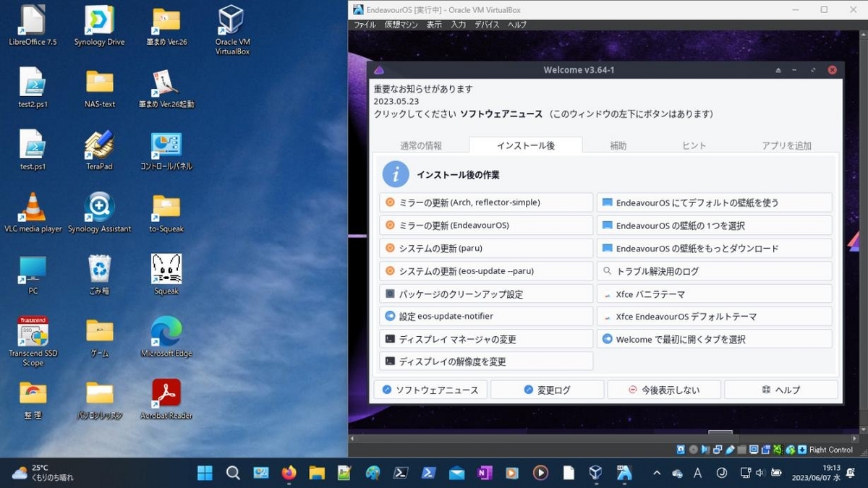This screenshot has height=488, width=868.
Task: Open the Windows Start menu
Action: [205, 473]
